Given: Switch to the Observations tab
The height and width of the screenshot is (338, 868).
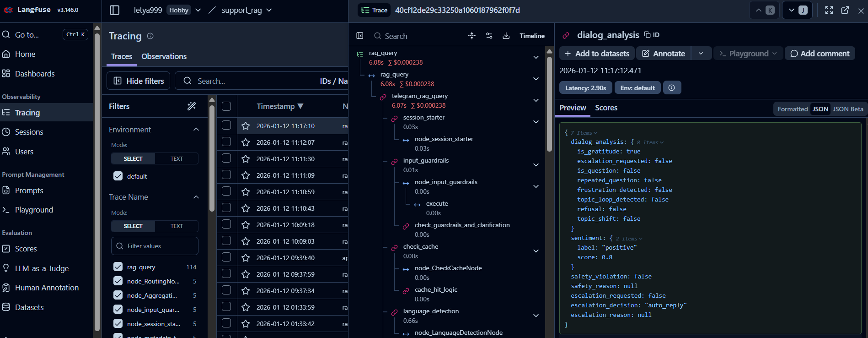Looking at the screenshot, I should (x=164, y=56).
